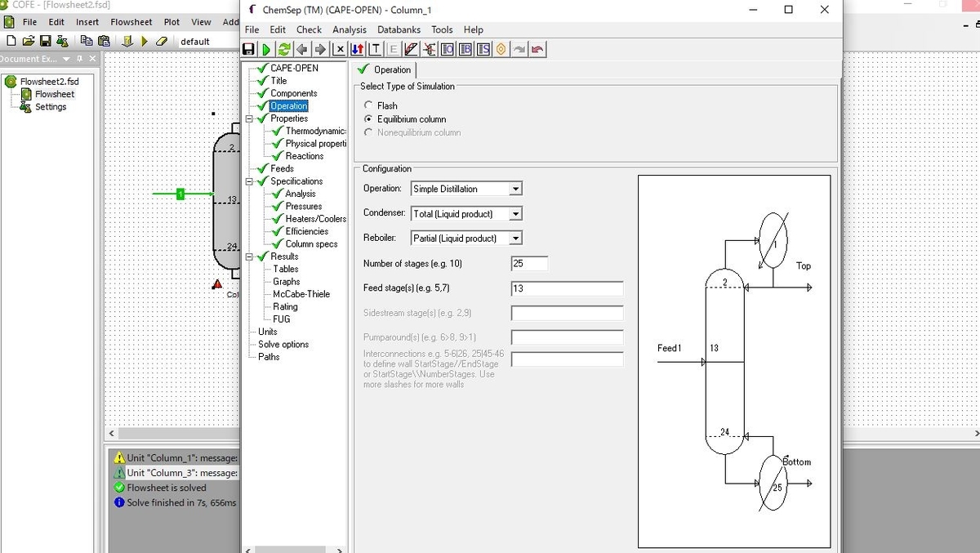Pin the Document Explorer panel
The image size is (980, 553).
click(x=79, y=59)
